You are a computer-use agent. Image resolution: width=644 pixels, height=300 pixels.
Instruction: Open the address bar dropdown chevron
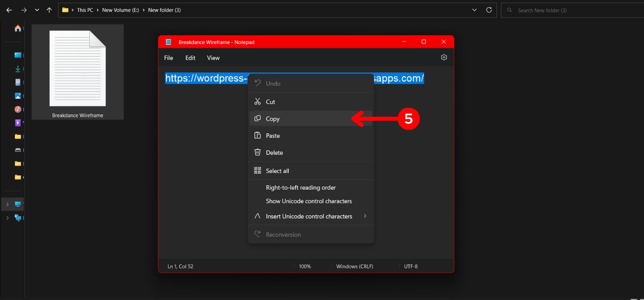[x=474, y=9]
